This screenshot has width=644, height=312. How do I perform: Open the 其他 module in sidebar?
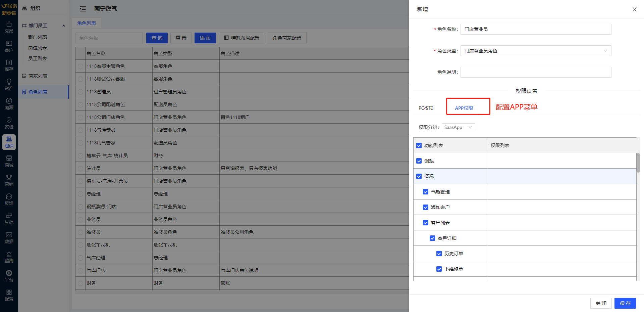9,219
